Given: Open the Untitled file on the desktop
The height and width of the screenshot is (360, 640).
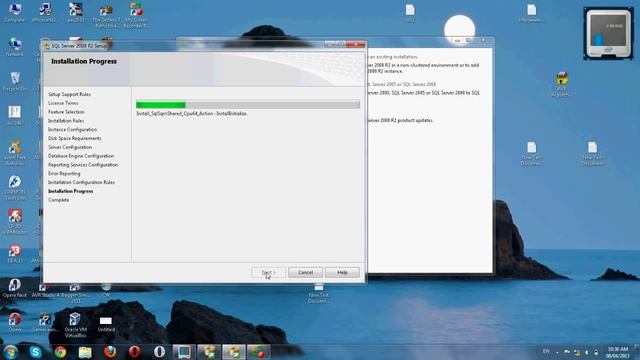Looking at the screenshot, I should [x=106, y=324].
